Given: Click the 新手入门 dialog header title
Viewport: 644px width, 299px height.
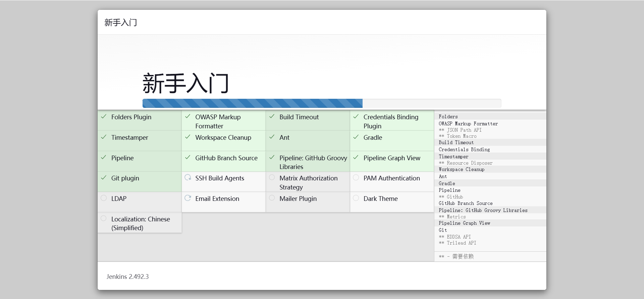Looking at the screenshot, I should click(121, 23).
